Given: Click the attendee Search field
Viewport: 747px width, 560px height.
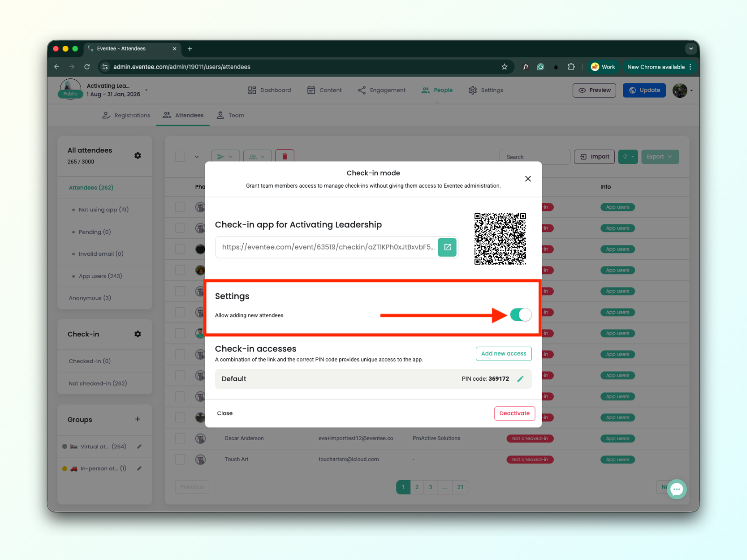Looking at the screenshot, I should point(535,157).
